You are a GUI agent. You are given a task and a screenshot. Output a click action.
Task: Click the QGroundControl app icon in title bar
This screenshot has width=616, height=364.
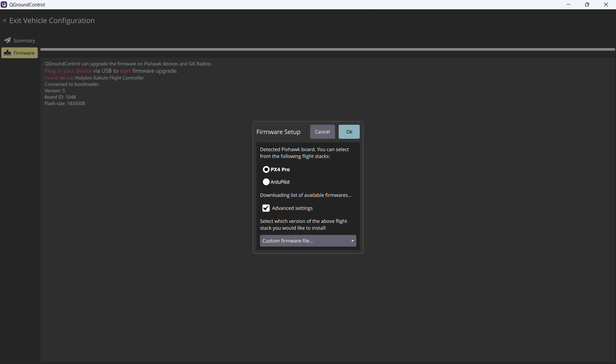[x=4, y=4]
